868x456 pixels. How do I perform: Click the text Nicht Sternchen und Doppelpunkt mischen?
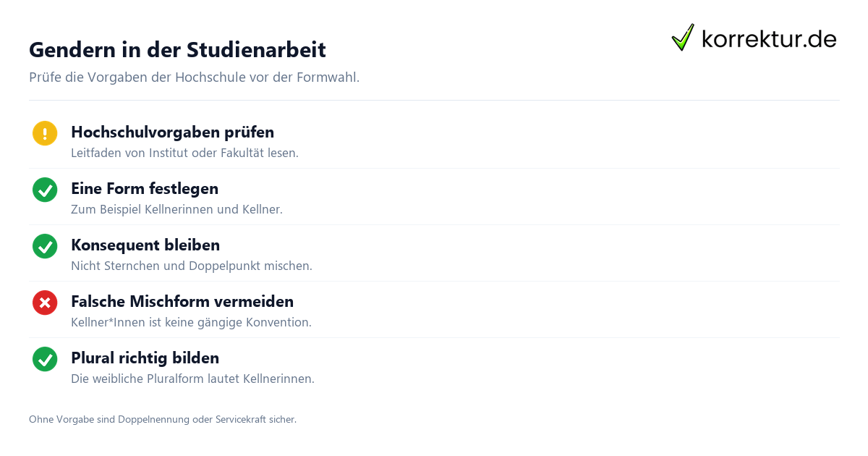tap(192, 266)
